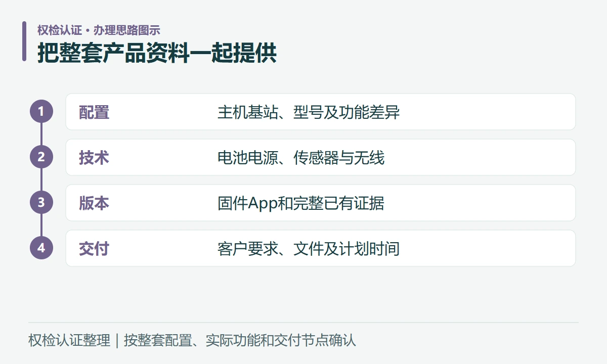
Task: Select the 版本 label
Action: click(x=94, y=203)
